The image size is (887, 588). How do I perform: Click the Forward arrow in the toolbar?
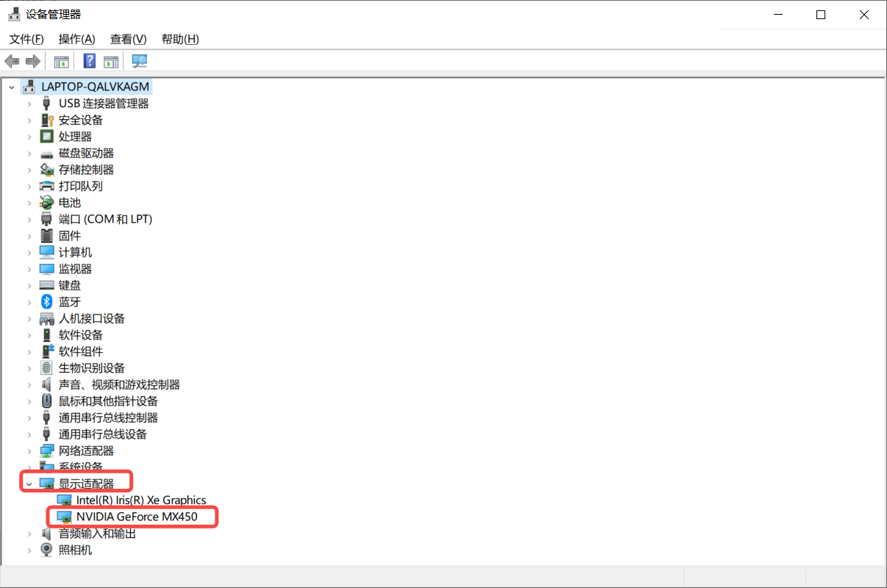(x=32, y=61)
